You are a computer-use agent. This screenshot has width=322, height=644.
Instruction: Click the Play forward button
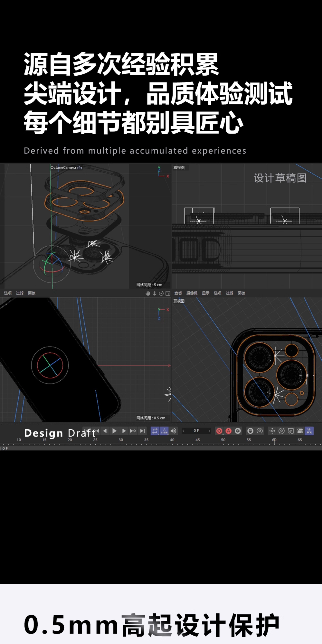115,431
